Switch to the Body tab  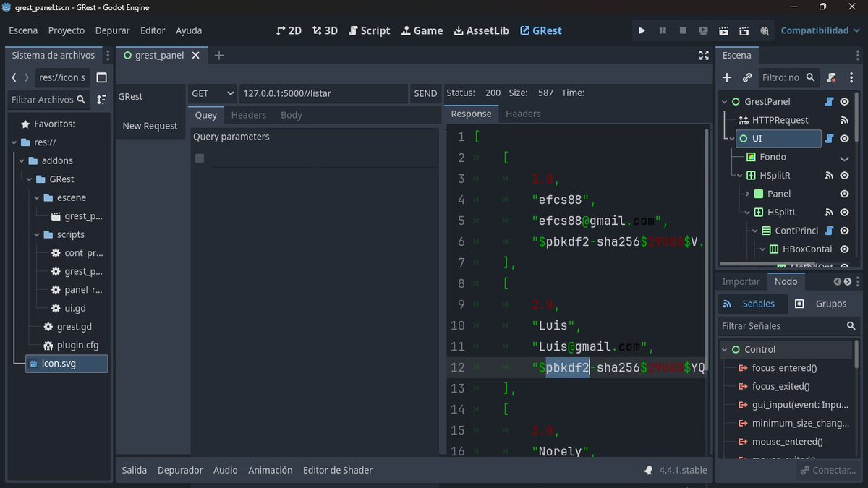pos(292,115)
